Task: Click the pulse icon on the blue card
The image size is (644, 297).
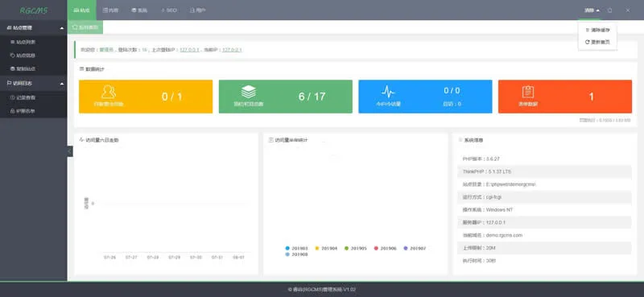Action: click(388, 92)
